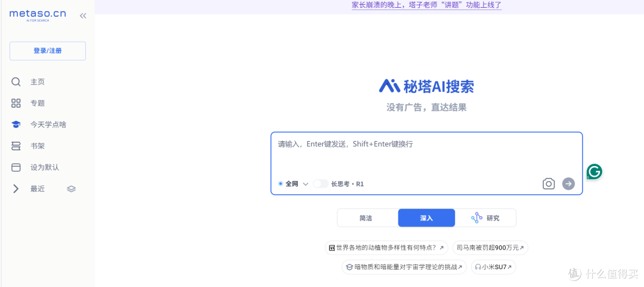Click the 最近 label in sidebar
The height and width of the screenshot is (287, 644).
38,189
